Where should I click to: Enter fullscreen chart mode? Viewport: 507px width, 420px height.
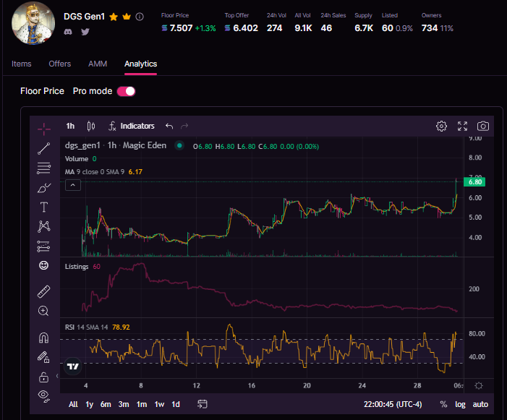[462, 126]
